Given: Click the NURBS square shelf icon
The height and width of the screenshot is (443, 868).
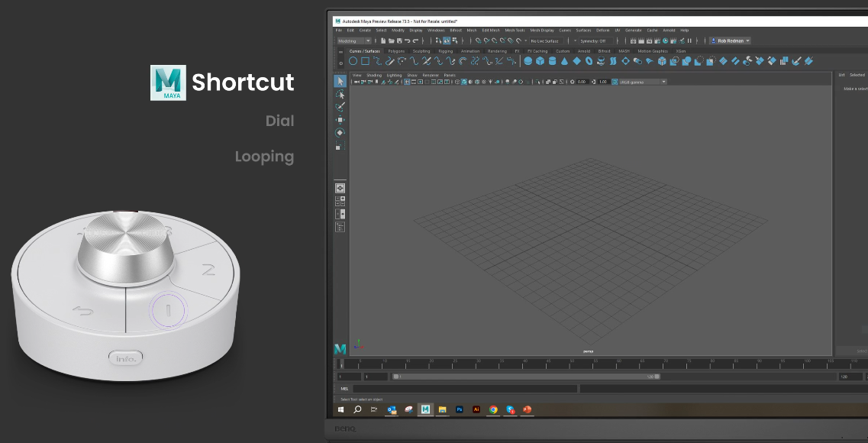Looking at the screenshot, I should (365, 61).
